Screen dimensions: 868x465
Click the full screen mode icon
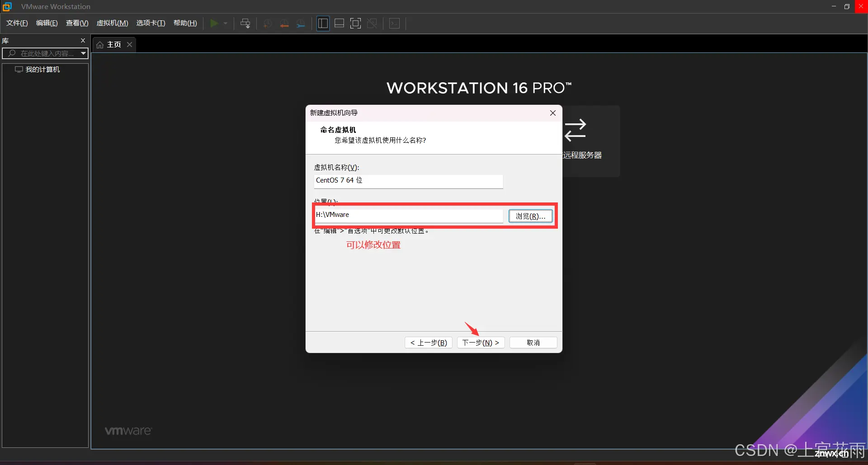tap(356, 23)
